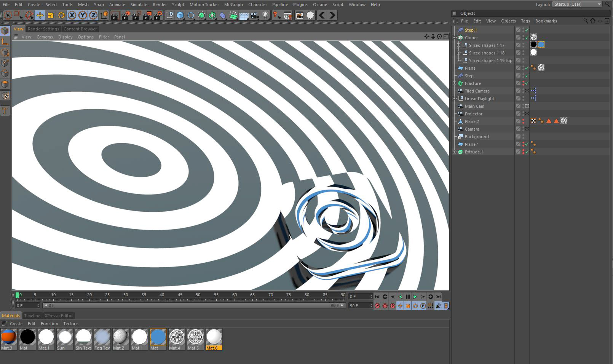This screenshot has width=613, height=364.
Task: Open the Octane menu
Action: pos(320,5)
